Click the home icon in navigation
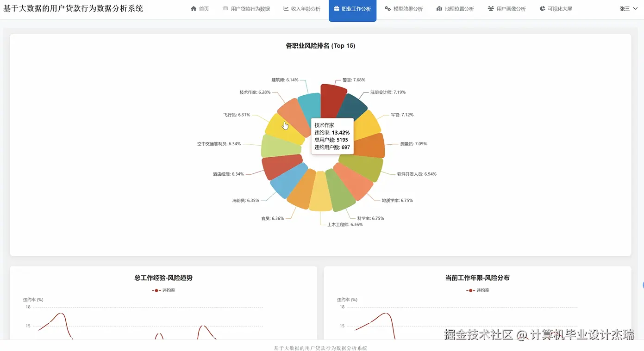The width and height of the screenshot is (644, 351). tap(194, 9)
